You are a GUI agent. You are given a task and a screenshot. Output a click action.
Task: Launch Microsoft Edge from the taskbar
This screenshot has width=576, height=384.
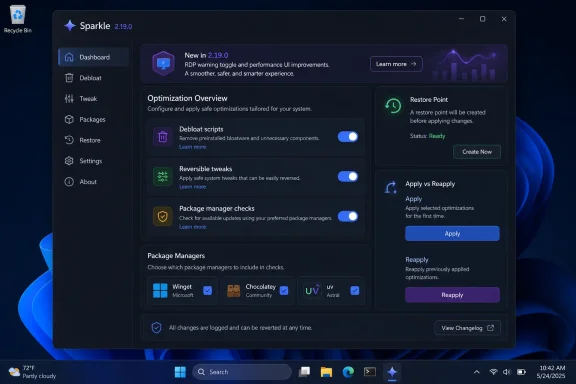(348, 372)
